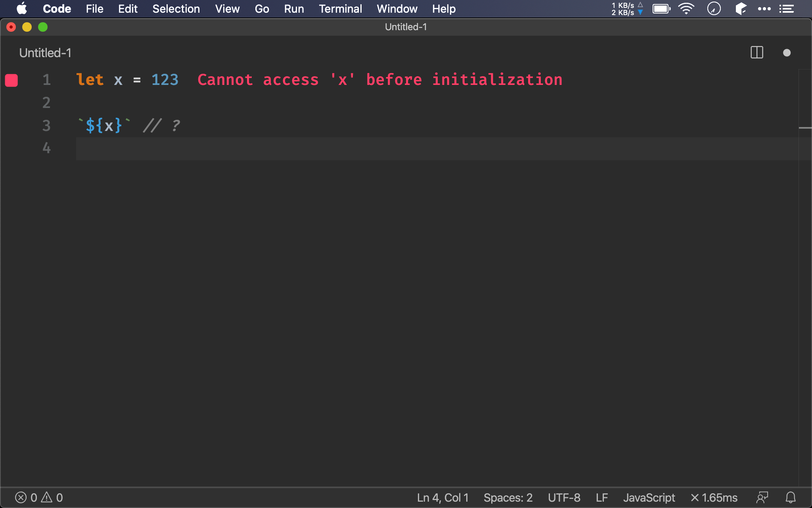Open the notifications bell in status bar
The image size is (812, 508).
(791, 497)
